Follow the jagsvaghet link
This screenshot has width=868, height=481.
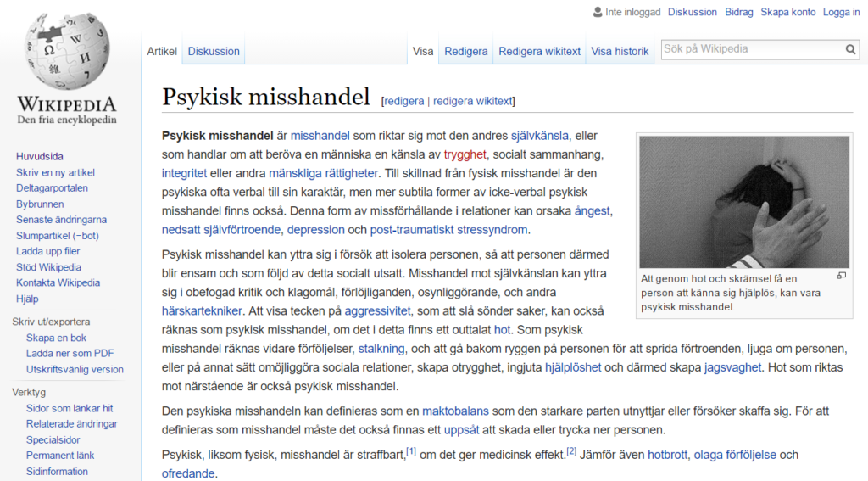733,368
